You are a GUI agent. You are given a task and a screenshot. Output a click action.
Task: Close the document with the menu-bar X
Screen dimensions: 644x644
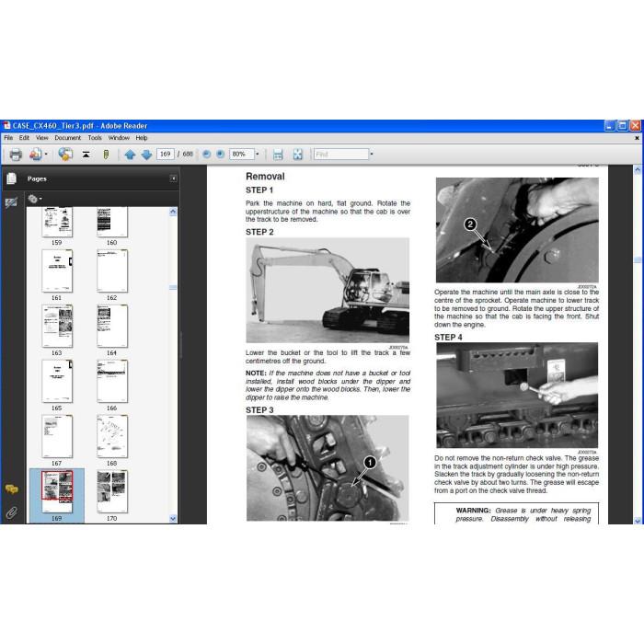pos(637,138)
